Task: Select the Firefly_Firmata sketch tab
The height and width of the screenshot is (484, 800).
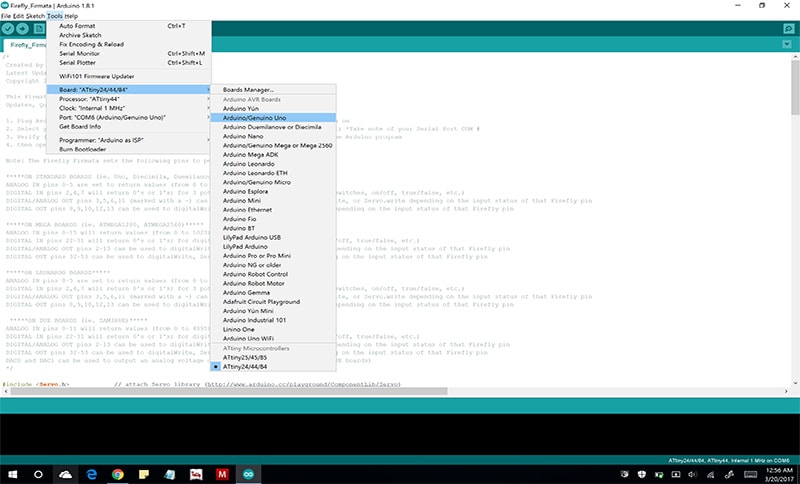Action: coord(27,45)
